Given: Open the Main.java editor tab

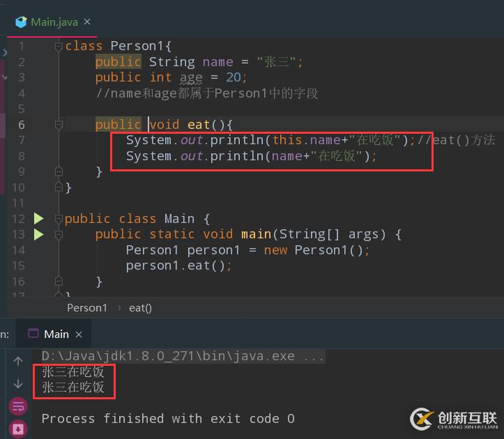Looking at the screenshot, I should point(54,22).
